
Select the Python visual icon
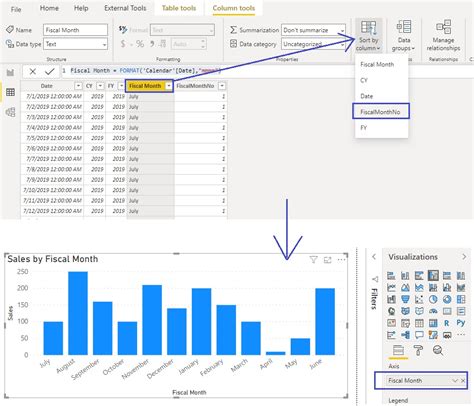click(x=461, y=323)
